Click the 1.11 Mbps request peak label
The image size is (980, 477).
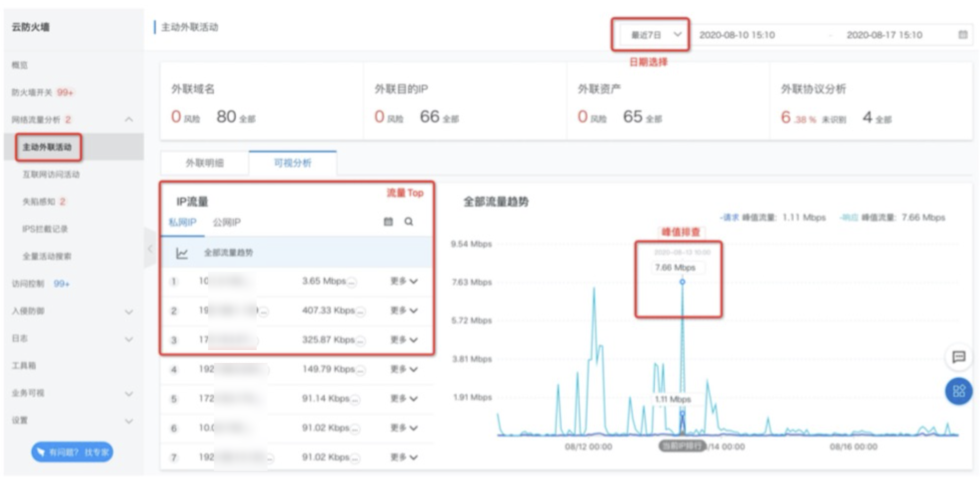(x=673, y=399)
